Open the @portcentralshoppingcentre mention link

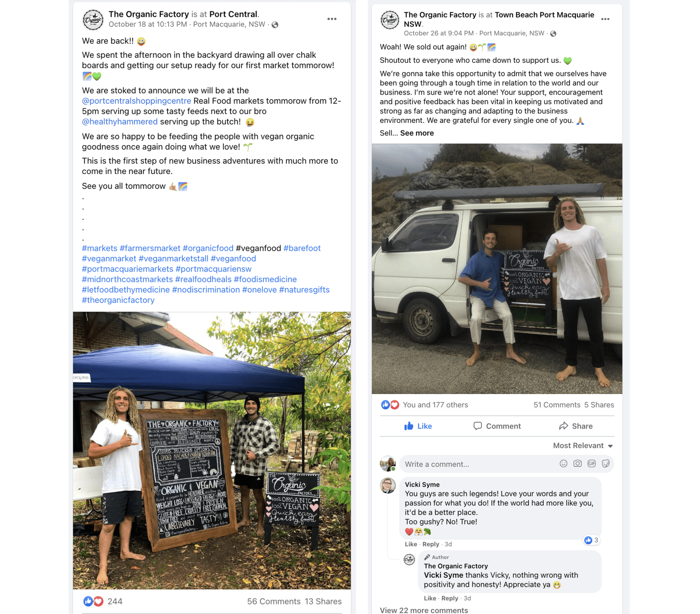tap(136, 101)
